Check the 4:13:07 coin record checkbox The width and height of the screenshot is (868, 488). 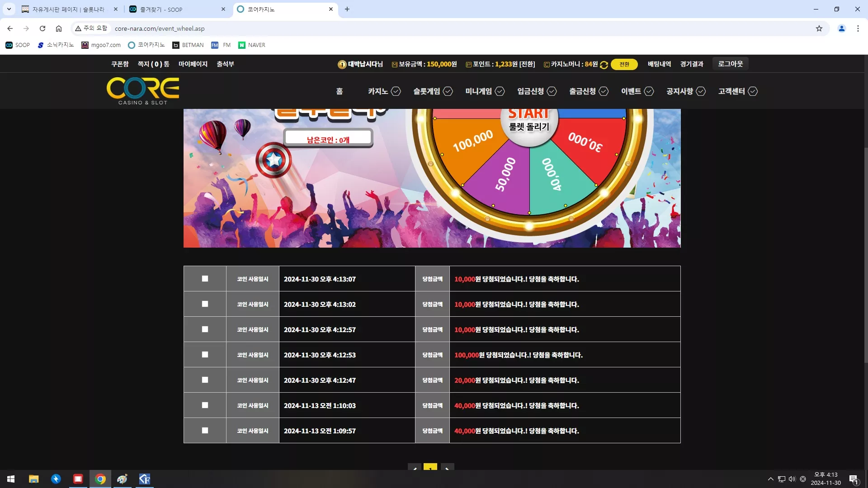click(x=205, y=279)
